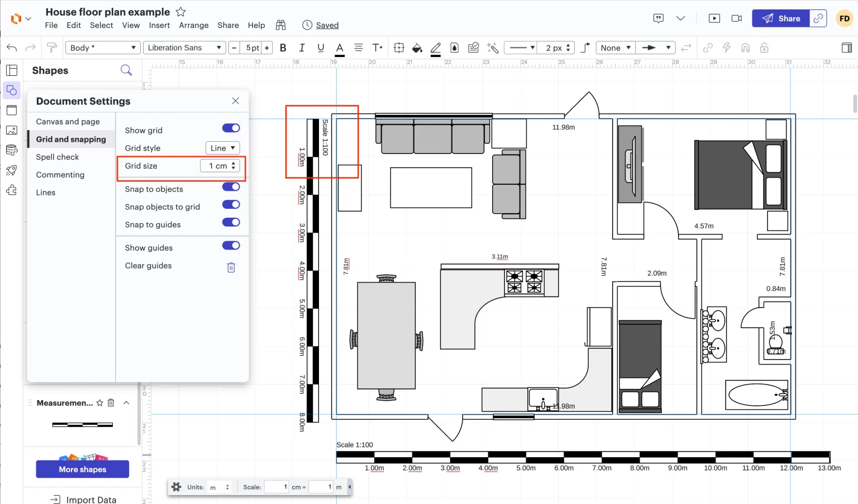Select Canvas and page settings tab
The width and height of the screenshot is (858, 504).
pyautogui.click(x=68, y=122)
